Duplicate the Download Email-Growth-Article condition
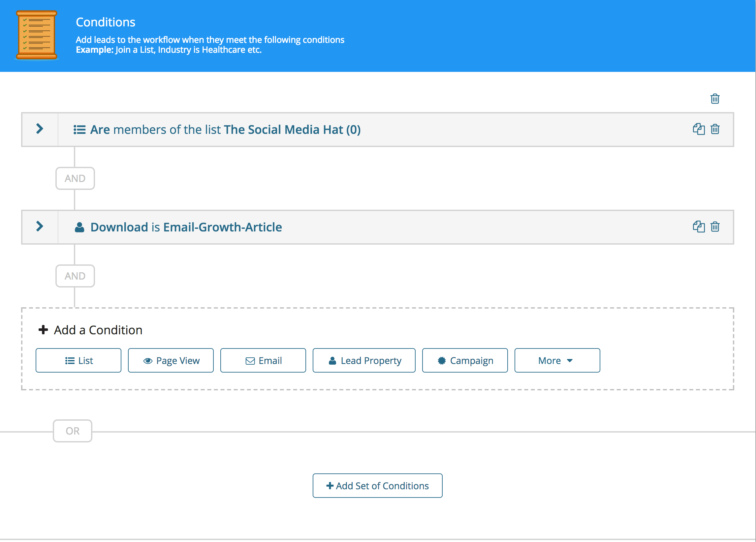This screenshot has width=756, height=542. point(698,226)
